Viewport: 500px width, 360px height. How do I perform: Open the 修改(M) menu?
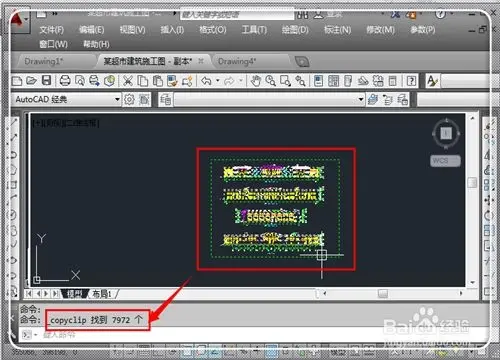click(380, 30)
